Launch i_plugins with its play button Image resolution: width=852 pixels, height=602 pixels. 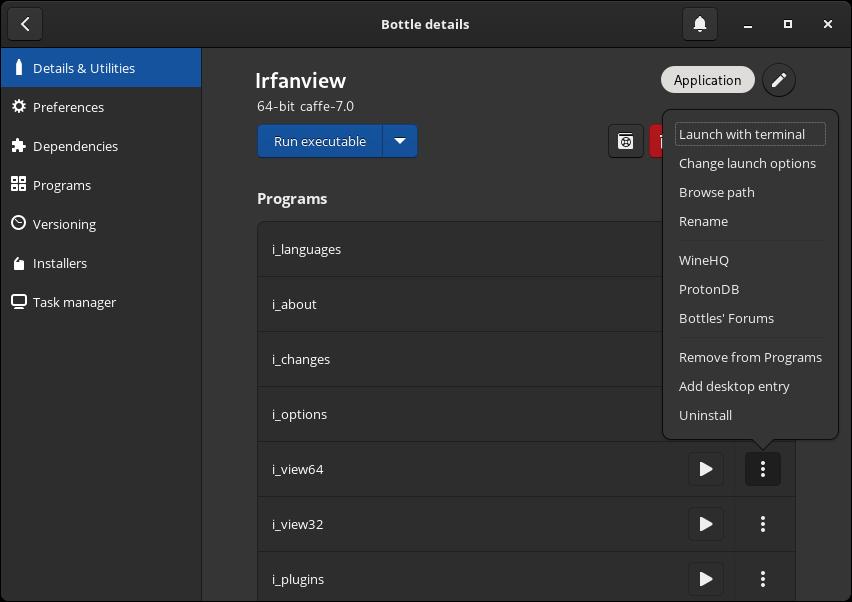[x=706, y=579]
